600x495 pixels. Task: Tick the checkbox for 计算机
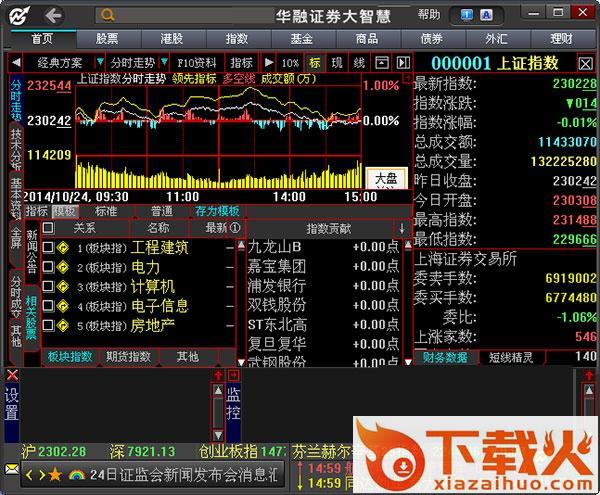coord(48,287)
